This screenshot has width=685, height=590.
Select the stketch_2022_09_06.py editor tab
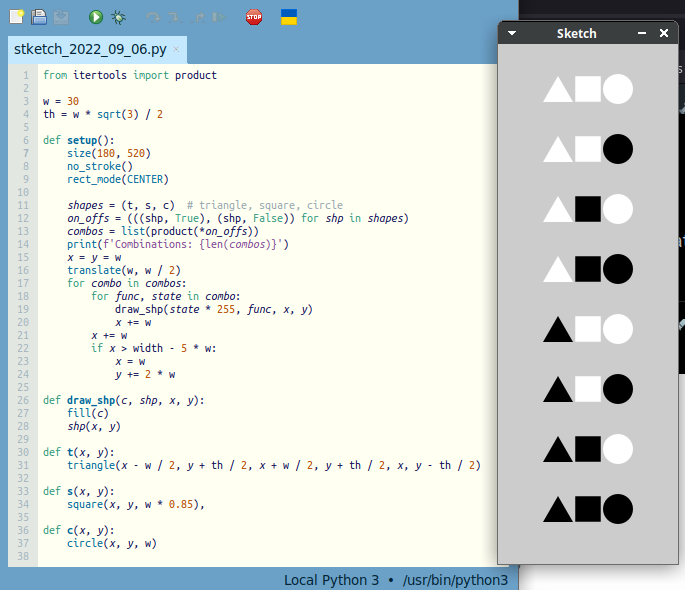pos(89,49)
